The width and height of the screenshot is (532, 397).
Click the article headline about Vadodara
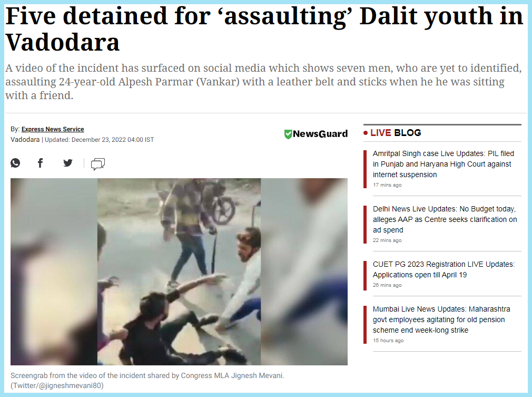[264, 29]
